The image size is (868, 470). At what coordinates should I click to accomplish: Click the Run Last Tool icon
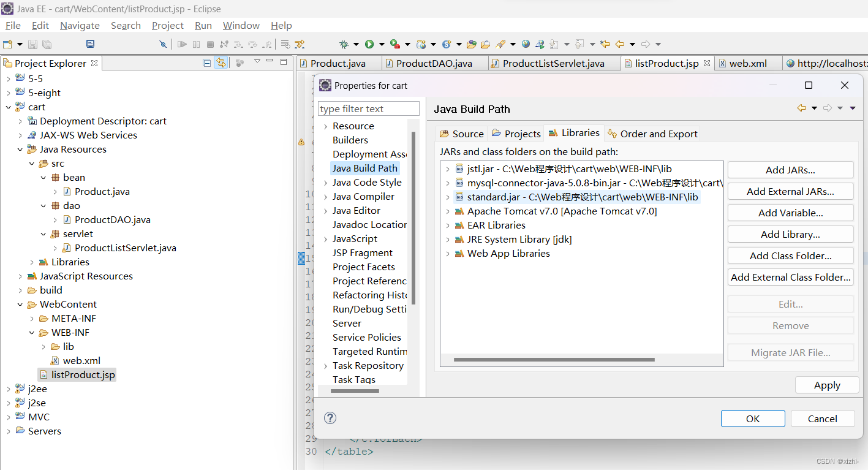point(395,44)
